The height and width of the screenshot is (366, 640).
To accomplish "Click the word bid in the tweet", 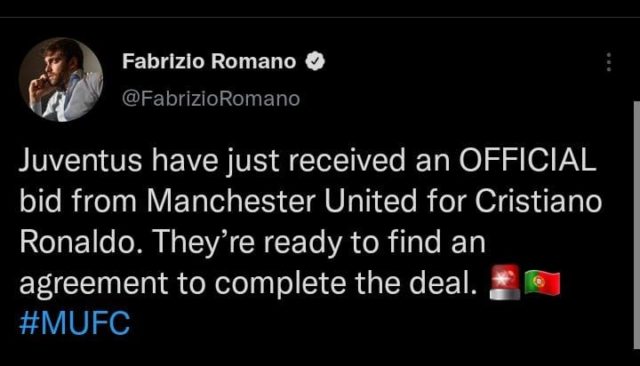I will tap(41, 202).
